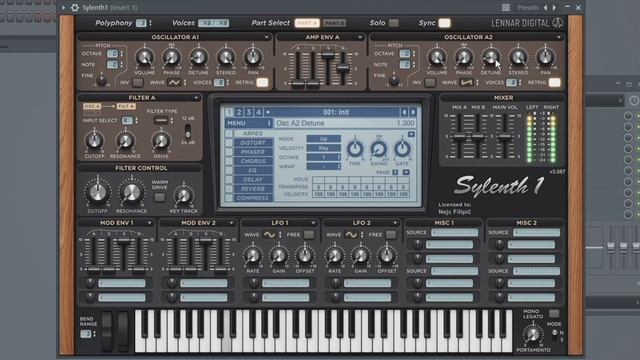This screenshot has height=360, width=640.
Task: Toggle Oscillator A1 Inv switch
Action: [x=138, y=82]
